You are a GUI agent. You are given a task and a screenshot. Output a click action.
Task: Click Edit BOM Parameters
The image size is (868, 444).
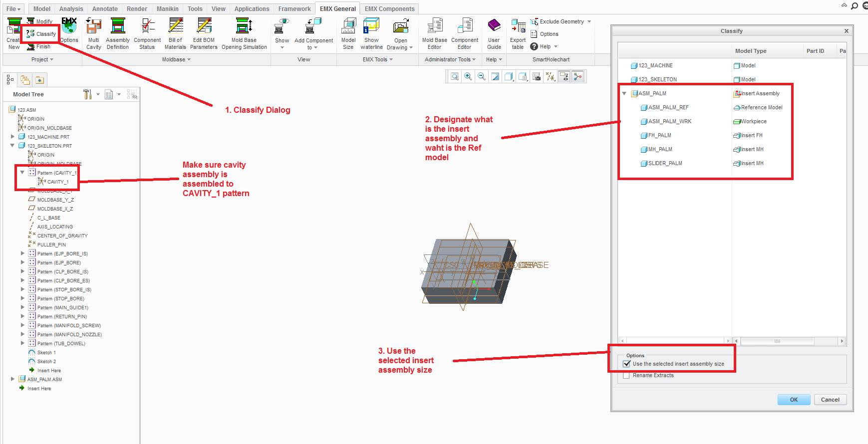click(204, 34)
